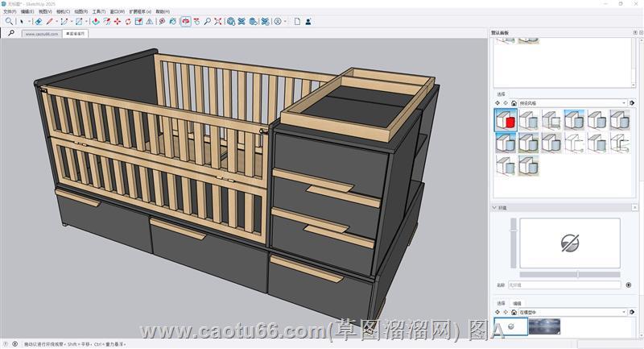644x349 pixels.
Task: Select the Move tool with red arrows
Action: click(x=118, y=22)
